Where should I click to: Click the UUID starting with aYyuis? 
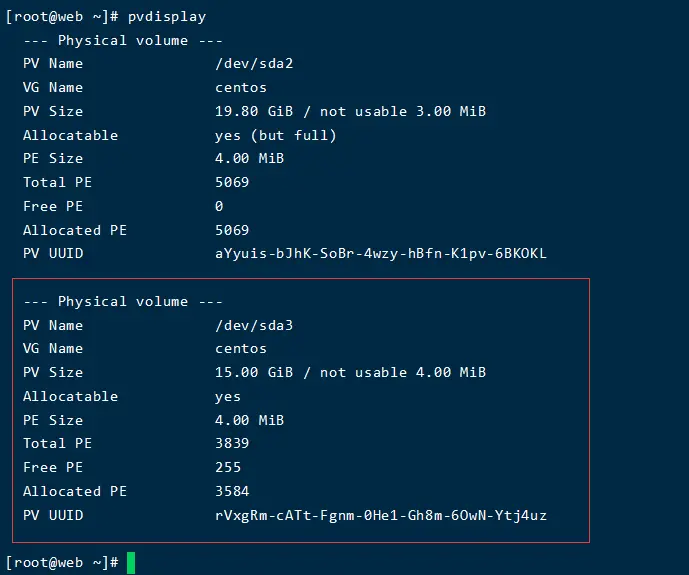tap(381, 254)
